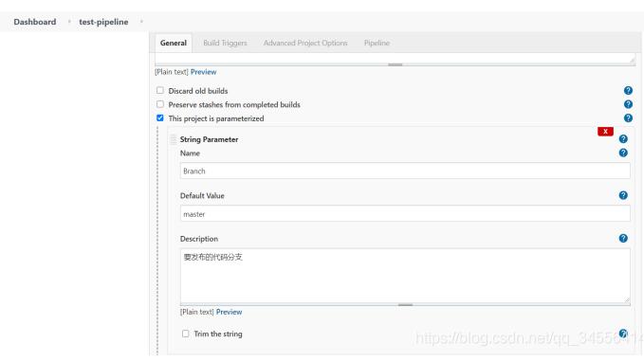Viewport: 644px width, 361px height.
Task: Delete String Parameter with red X
Action: (x=605, y=132)
